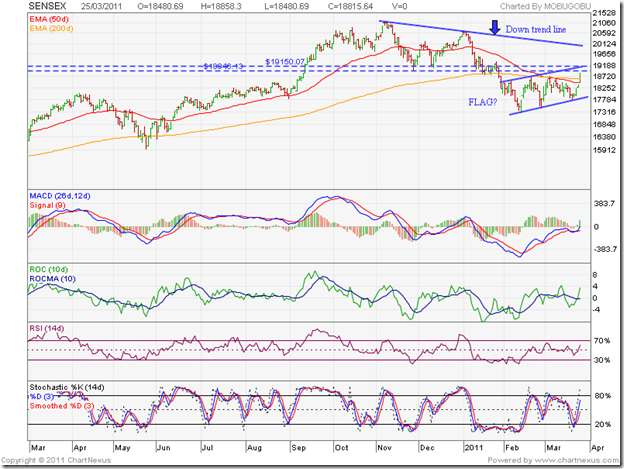Click the Sep label on time axis
Screen dimensions: 624x469
point(298,448)
